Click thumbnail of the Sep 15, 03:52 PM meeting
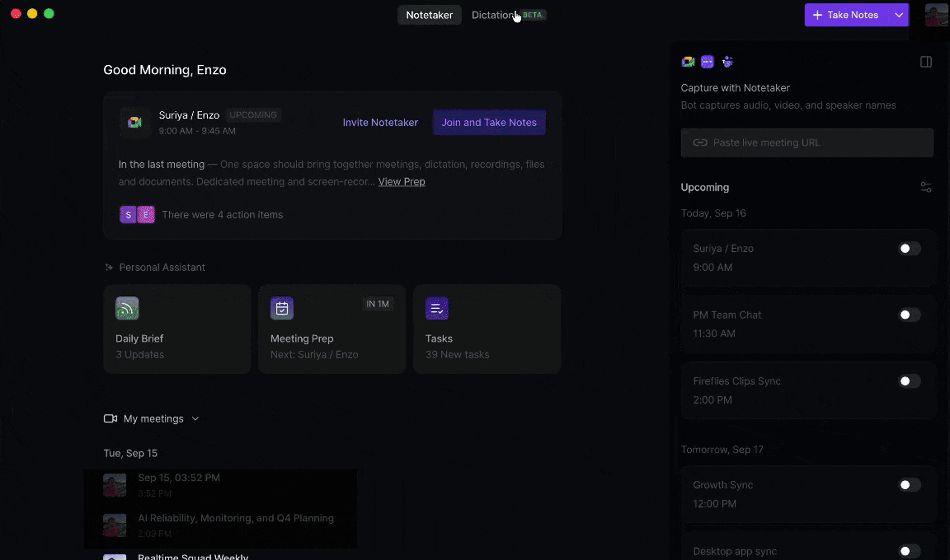 (x=114, y=485)
